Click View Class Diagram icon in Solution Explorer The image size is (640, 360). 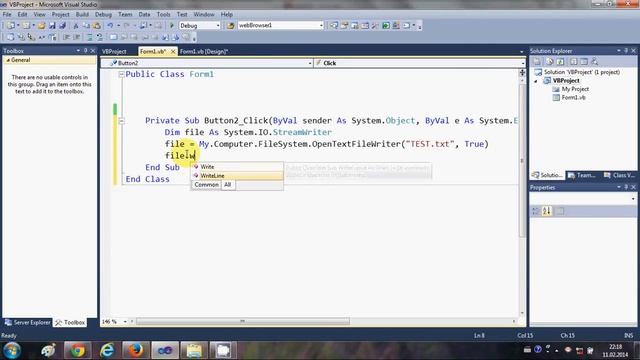tap(594, 62)
